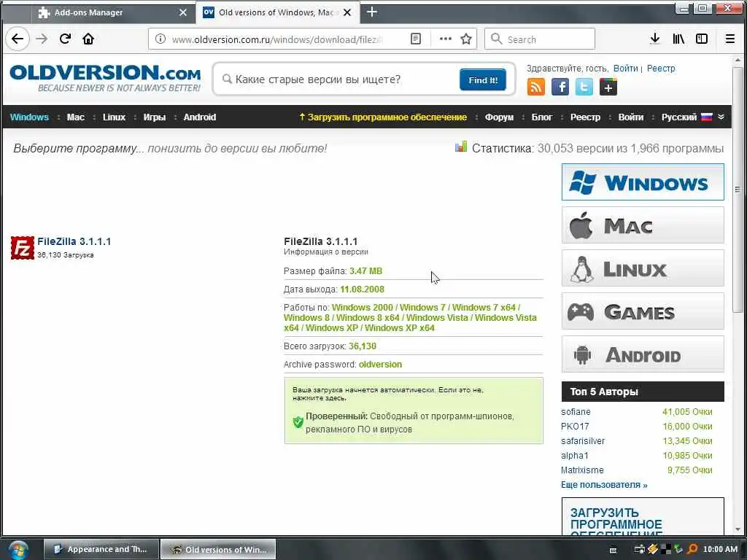Viewport: 747px width, 560px height.
Task: Click the FileZilla red FZ icon
Action: click(x=23, y=248)
